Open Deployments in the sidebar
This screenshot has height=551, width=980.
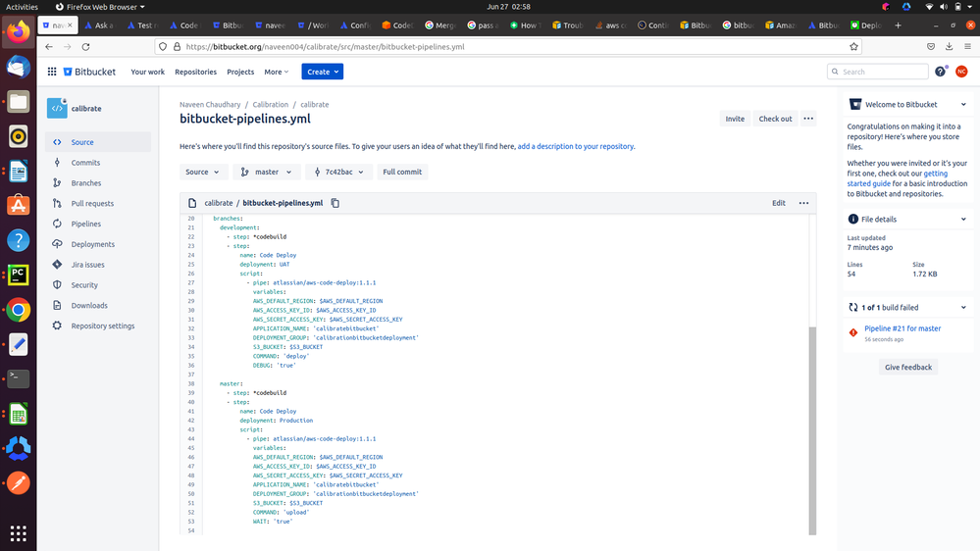pos(98,244)
